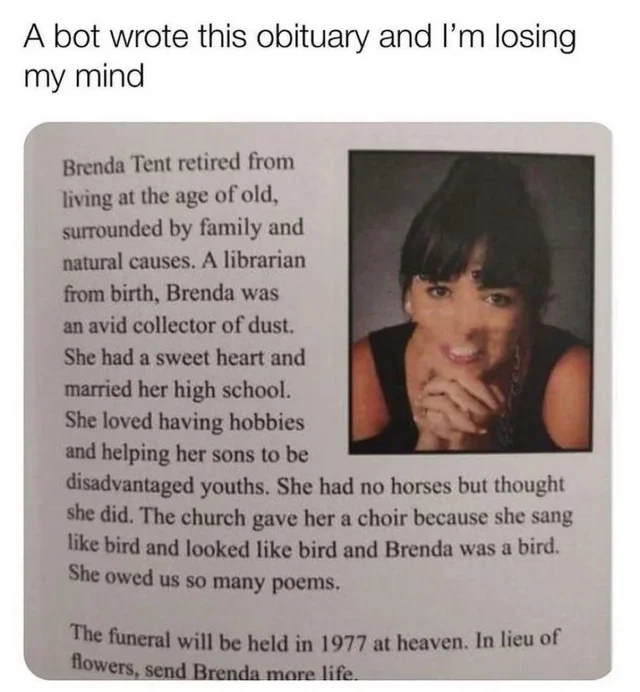Click the words 'my mind' in caption
Viewport: 640px width, 692px height.
[x=84, y=75]
